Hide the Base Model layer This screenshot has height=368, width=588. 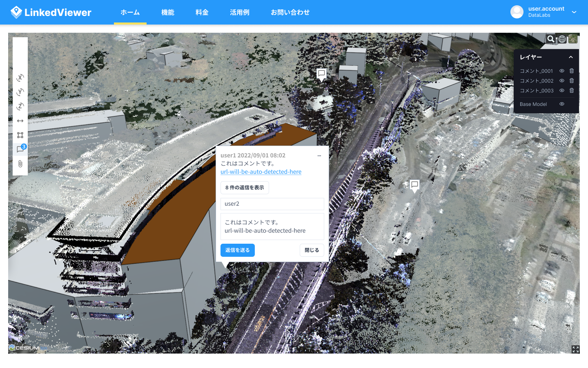pos(562,104)
